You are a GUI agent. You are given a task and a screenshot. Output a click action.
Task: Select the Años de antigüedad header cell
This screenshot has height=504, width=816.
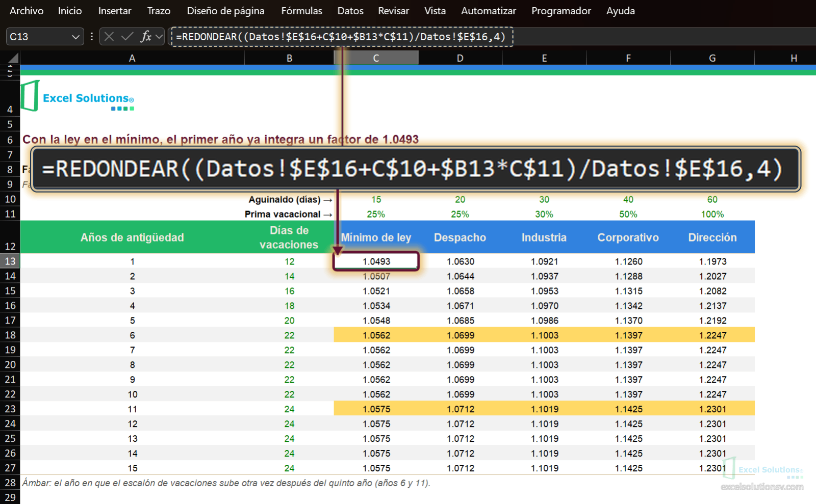(132, 237)
